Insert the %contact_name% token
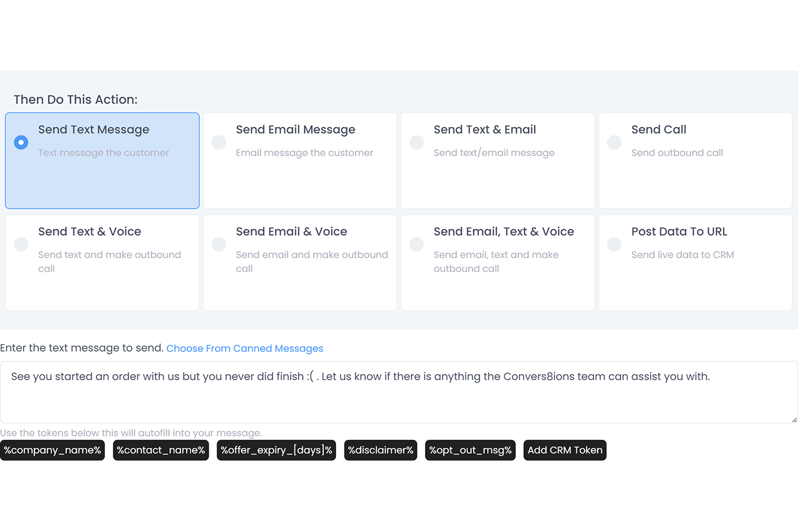 [x=160, y=450]
